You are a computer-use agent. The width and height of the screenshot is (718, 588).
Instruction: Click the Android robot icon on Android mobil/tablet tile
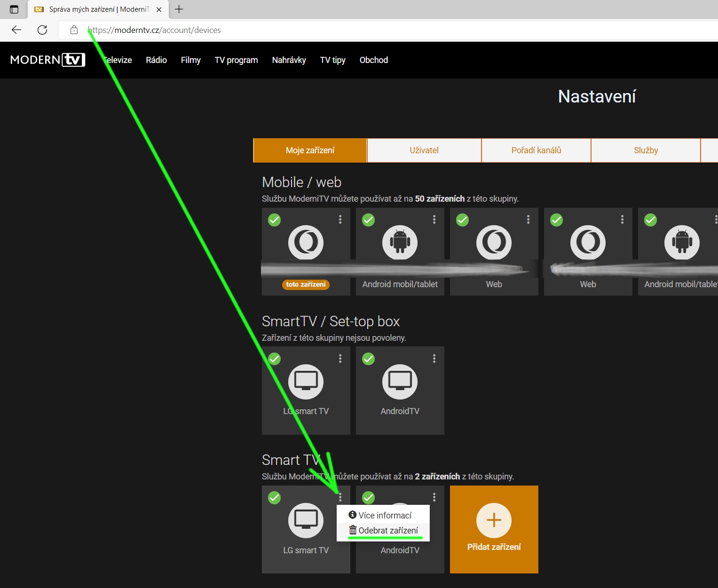pos(400,242)
